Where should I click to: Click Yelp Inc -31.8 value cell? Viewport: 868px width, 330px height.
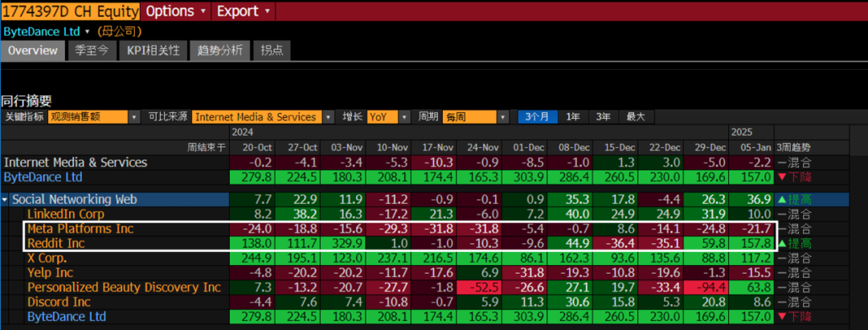click(526, 272)
